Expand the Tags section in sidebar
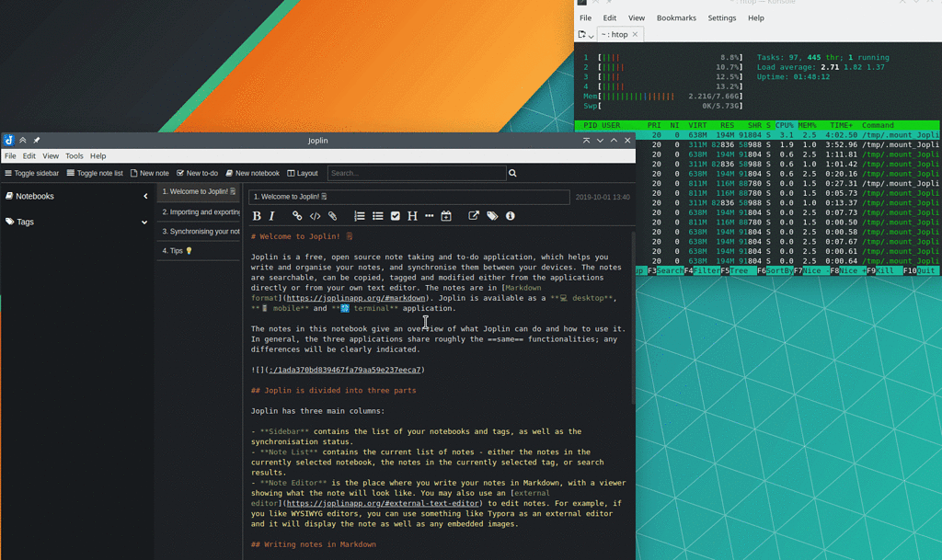Screen dimensions: 942x560 (144, 222)
